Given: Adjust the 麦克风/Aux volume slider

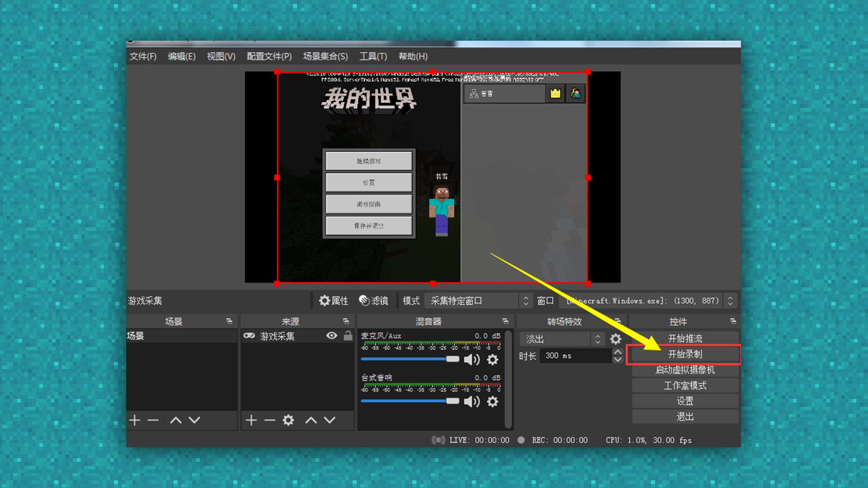Looking at the screenshot, I should click(410, 359).
